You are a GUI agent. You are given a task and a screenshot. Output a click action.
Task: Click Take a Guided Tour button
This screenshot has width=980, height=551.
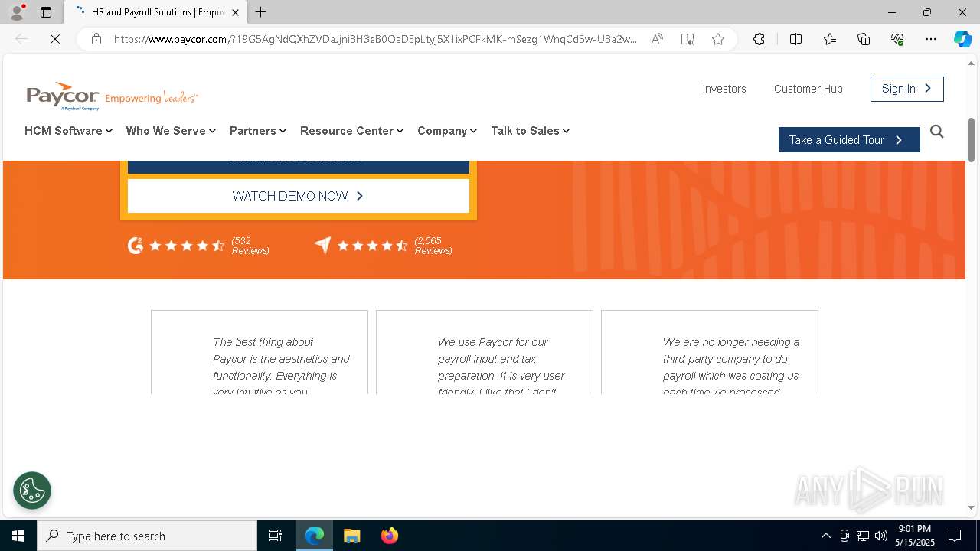point(849,140)
